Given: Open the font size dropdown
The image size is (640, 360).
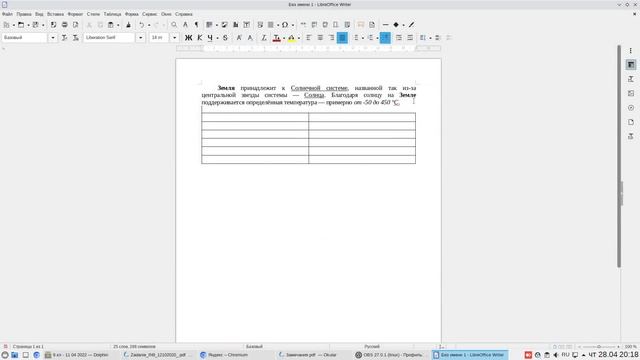Looking at the screenshot, I should click(174, 38).
